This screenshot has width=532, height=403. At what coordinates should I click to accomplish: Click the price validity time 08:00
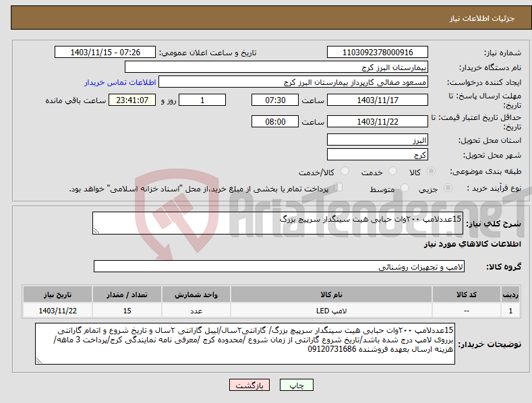pyautogui.click(x=275, y=121)
